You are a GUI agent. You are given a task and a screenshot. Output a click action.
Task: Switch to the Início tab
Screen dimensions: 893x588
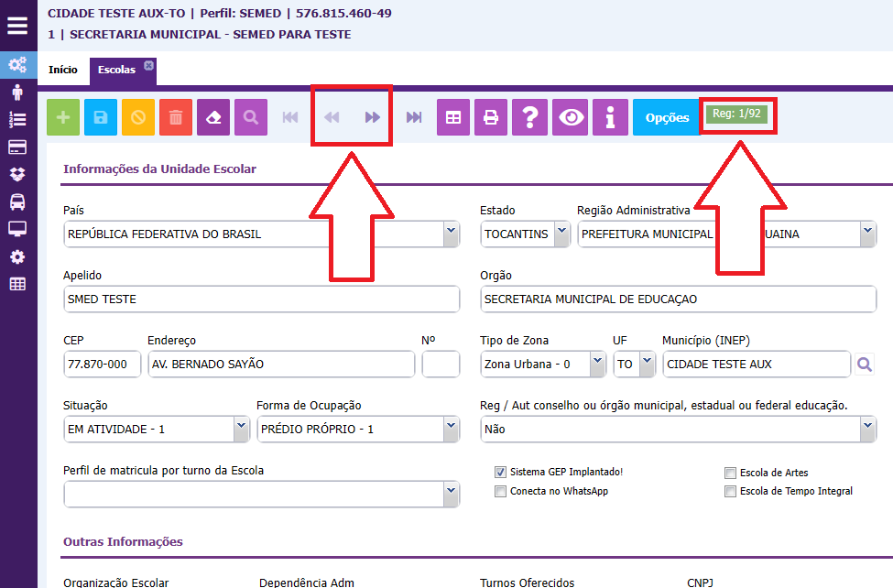pos(63,70)
